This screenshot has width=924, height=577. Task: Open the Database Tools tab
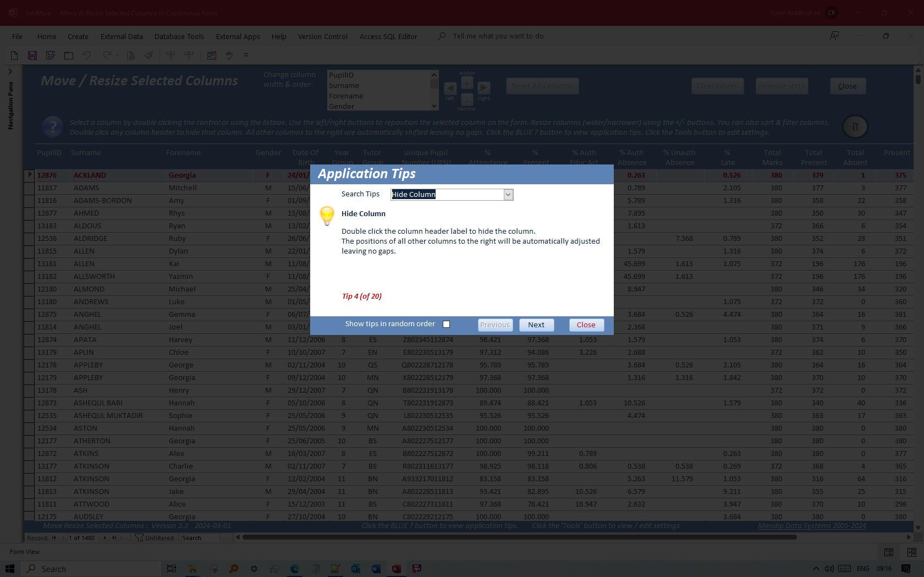(179, 36)
